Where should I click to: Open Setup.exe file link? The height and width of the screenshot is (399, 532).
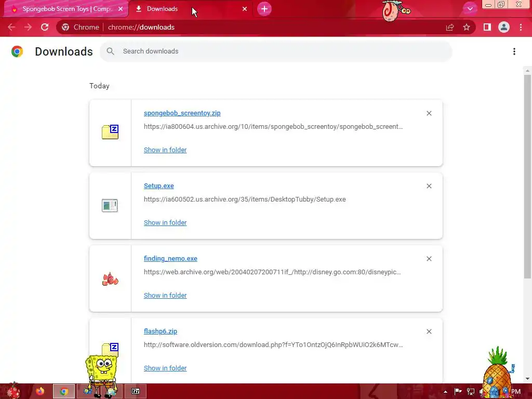[x=159, y=186]
